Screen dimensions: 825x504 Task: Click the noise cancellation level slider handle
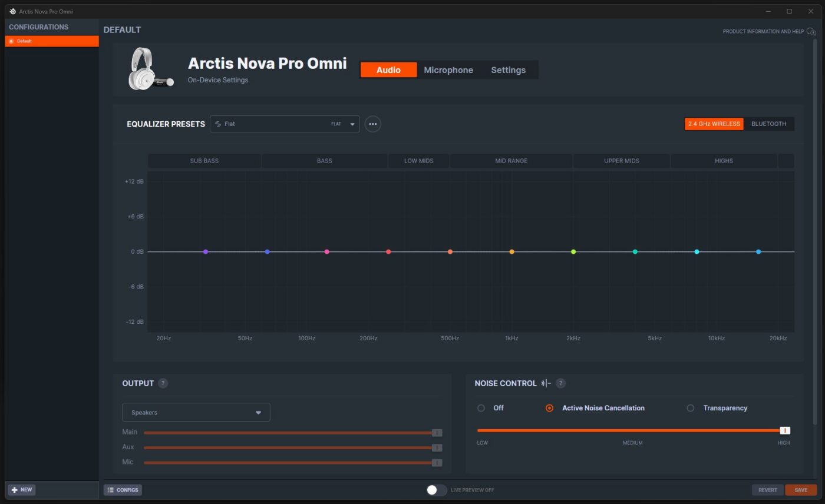[785, 430]
